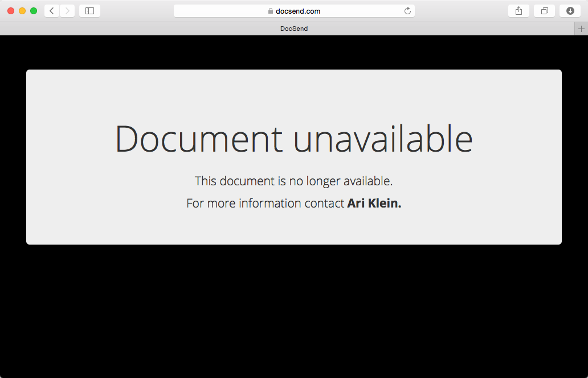Enter full screen with green button
Screen dimensions: 588x378
34,11
